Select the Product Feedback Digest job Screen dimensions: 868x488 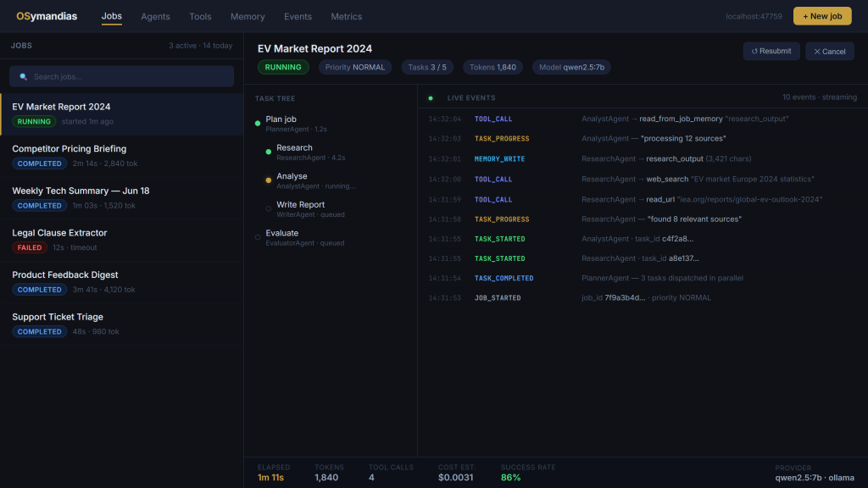click(x=122, y=282)
